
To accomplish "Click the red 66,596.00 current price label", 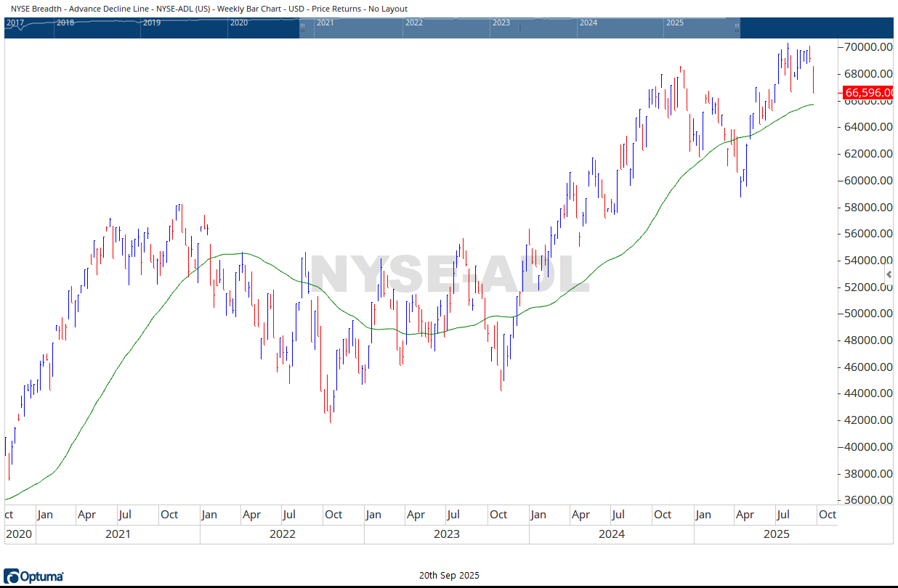I will click(x=868, y=93).
